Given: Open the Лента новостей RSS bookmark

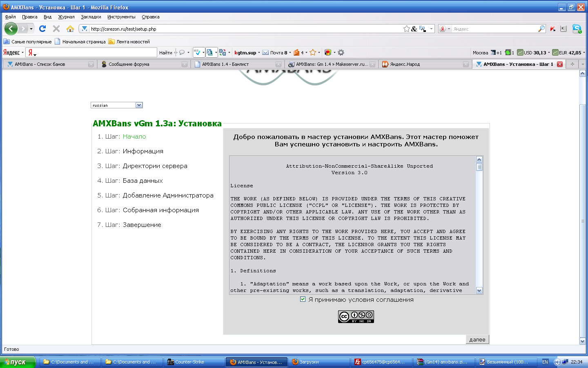Looking at the screenshot, I should (x=129, y=41).
